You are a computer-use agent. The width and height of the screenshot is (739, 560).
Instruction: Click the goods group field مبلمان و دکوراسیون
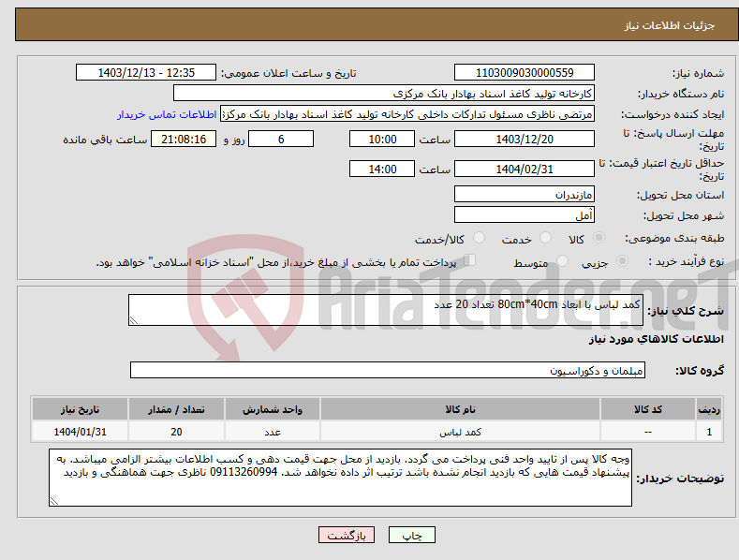click(x=388, y=370)
